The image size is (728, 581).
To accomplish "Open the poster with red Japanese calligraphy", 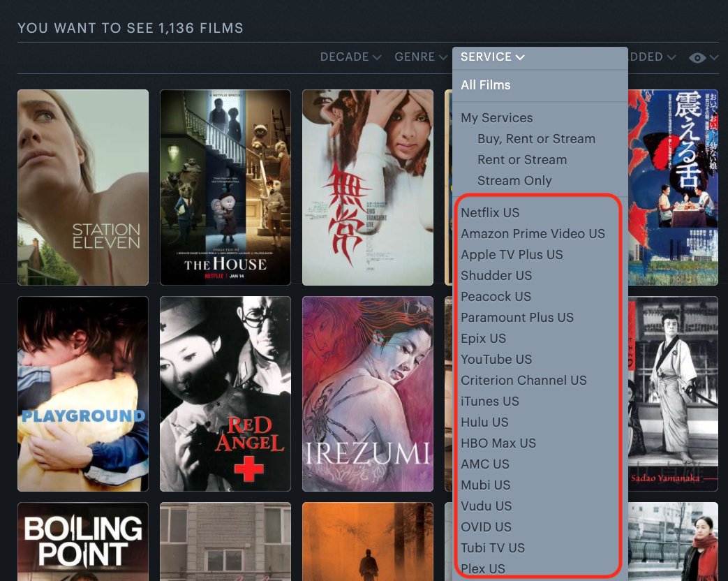I will click(368, 187).
